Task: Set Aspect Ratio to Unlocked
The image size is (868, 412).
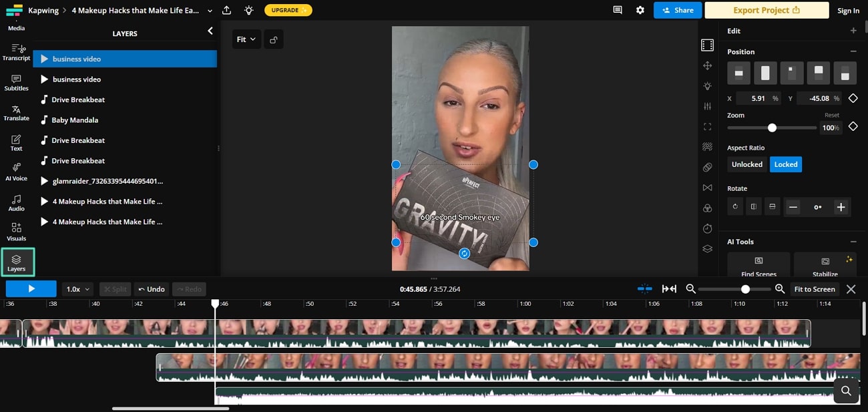Action: [747, 164]
